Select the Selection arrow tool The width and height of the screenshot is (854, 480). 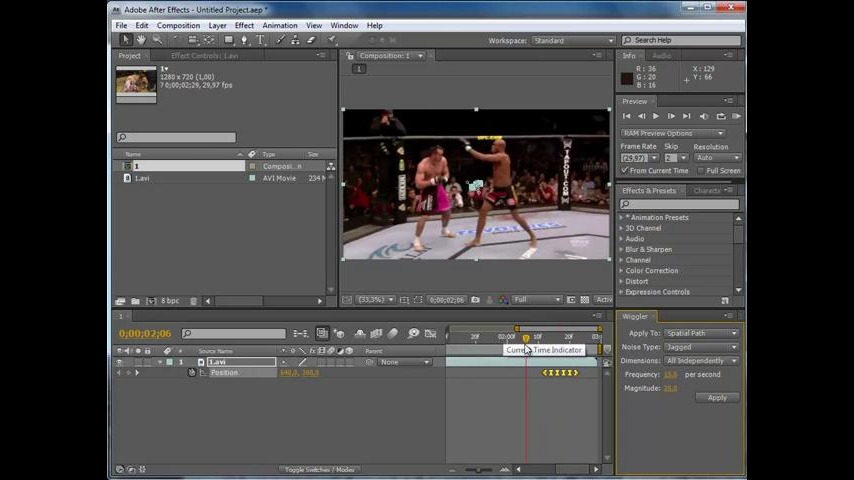(125, 41)
